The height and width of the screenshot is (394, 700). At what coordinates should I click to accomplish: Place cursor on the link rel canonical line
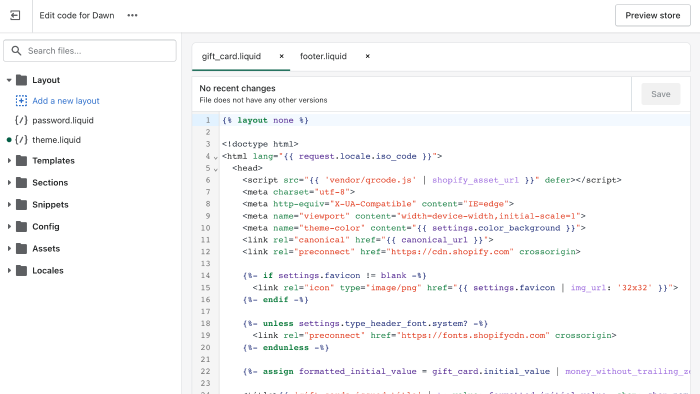pyautogui.click(x=368, y=240)
